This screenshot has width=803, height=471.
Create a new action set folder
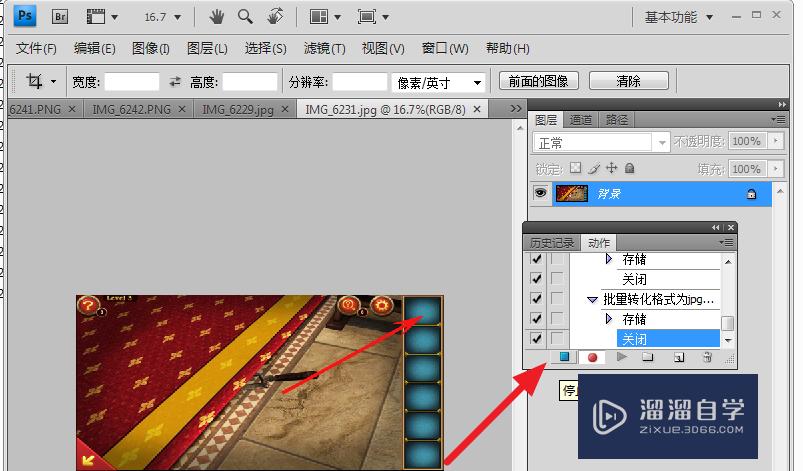tap(648, 357)
